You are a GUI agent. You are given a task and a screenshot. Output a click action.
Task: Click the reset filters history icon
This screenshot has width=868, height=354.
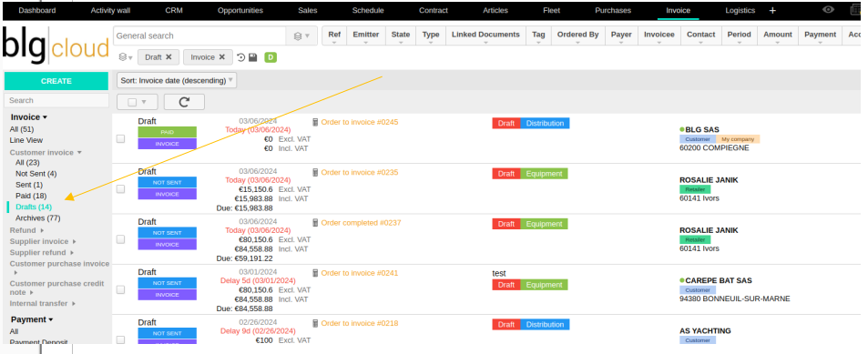pos(240,57)
